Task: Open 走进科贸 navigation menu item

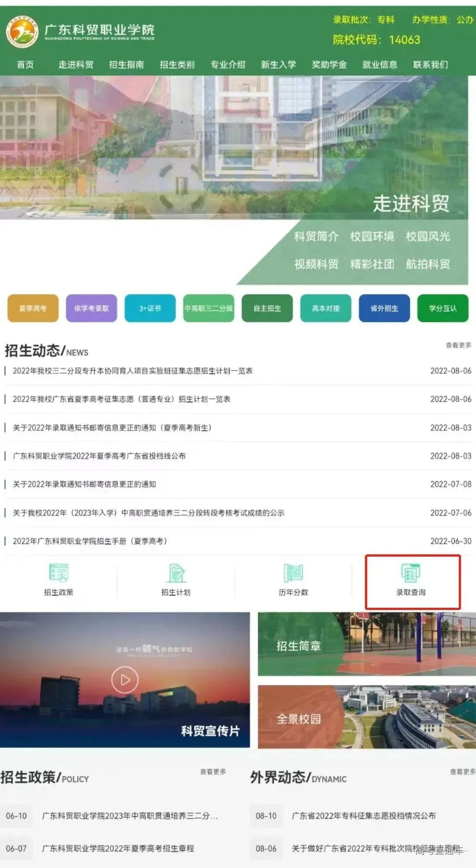Action: click(76, 65)
